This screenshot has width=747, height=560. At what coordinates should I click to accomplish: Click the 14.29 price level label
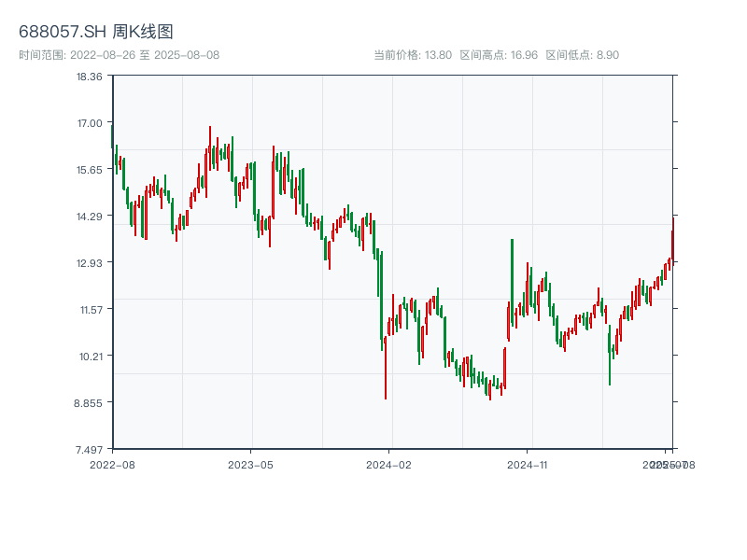tap(90, 217)
